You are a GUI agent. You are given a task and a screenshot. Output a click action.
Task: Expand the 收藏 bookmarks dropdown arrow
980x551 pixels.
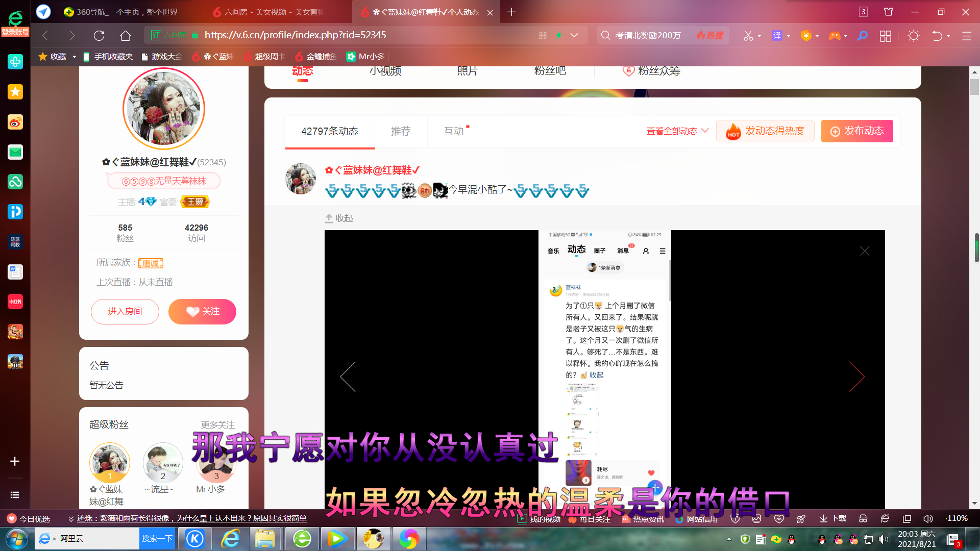tap(74, 57)
